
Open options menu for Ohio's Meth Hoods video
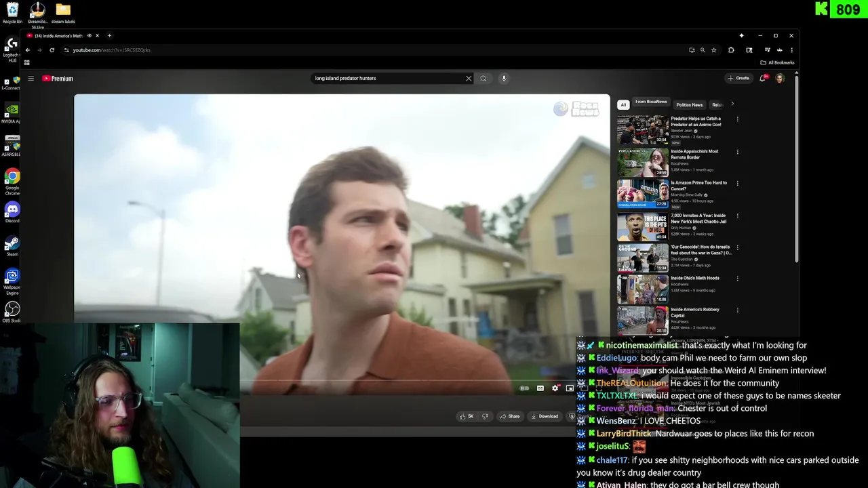pyautogui.click(x=737, y=279)
